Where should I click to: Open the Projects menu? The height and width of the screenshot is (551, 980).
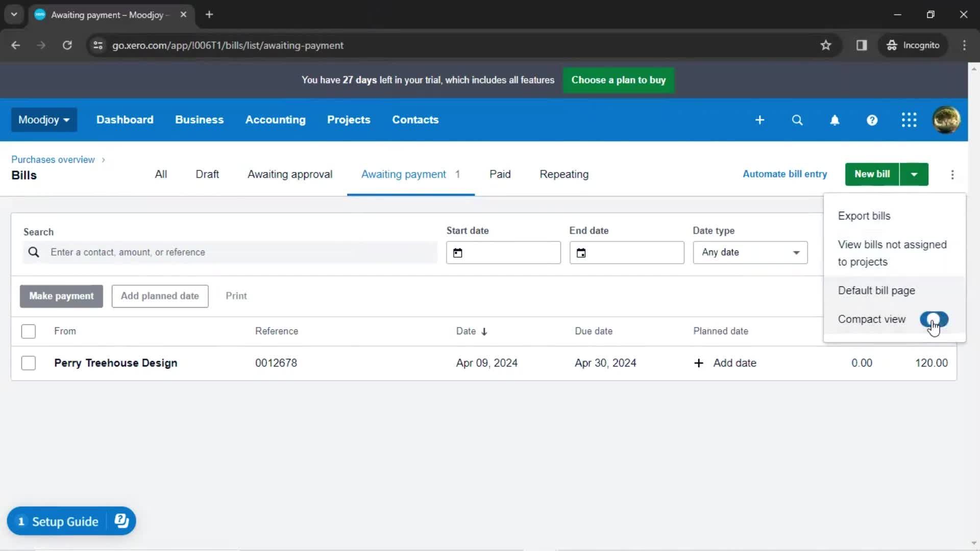349,120
